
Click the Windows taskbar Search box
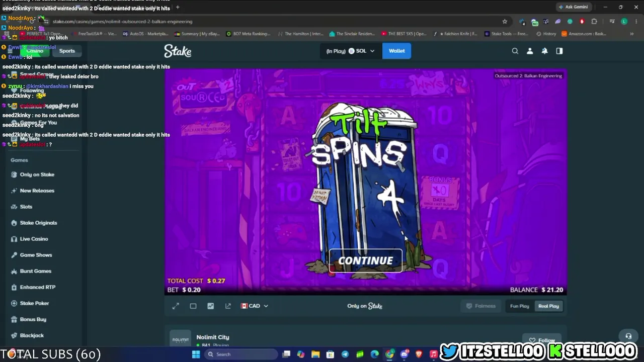tap(240, 354)
